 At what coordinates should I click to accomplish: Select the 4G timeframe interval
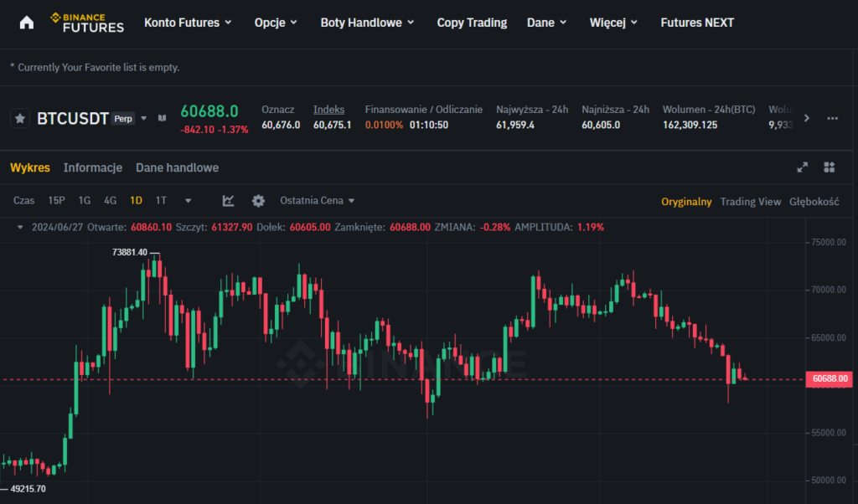coord(110,201)
